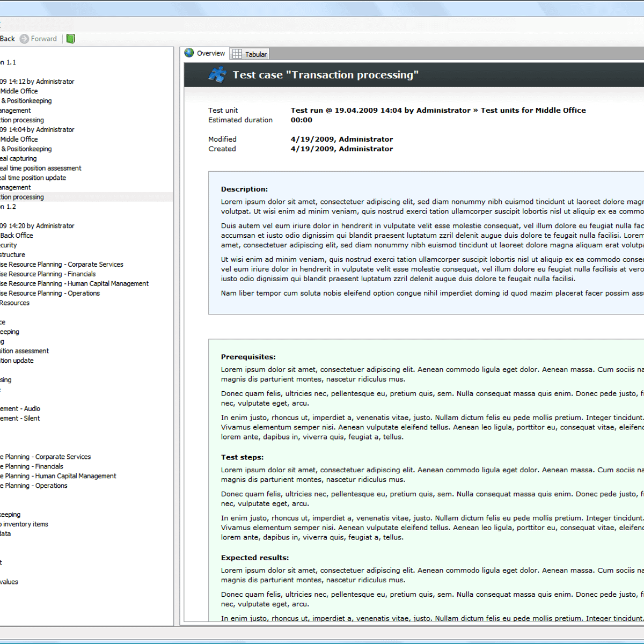Click the 'Test steps:' heading
This screenshot has height=644, width=644.
point(242,457)
